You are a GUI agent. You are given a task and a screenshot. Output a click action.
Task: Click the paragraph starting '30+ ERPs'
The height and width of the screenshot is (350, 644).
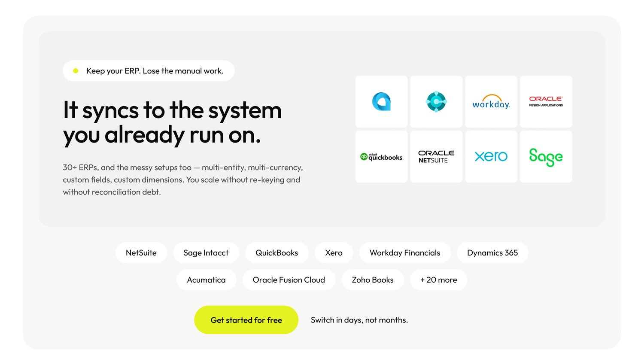pyautogui.click(x=183, y=180)
